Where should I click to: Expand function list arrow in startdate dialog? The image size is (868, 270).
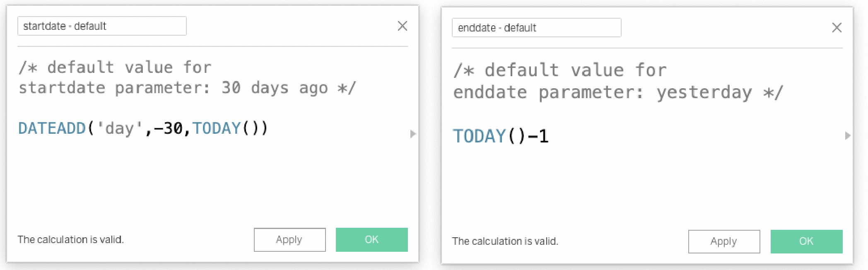coord(412,134)
